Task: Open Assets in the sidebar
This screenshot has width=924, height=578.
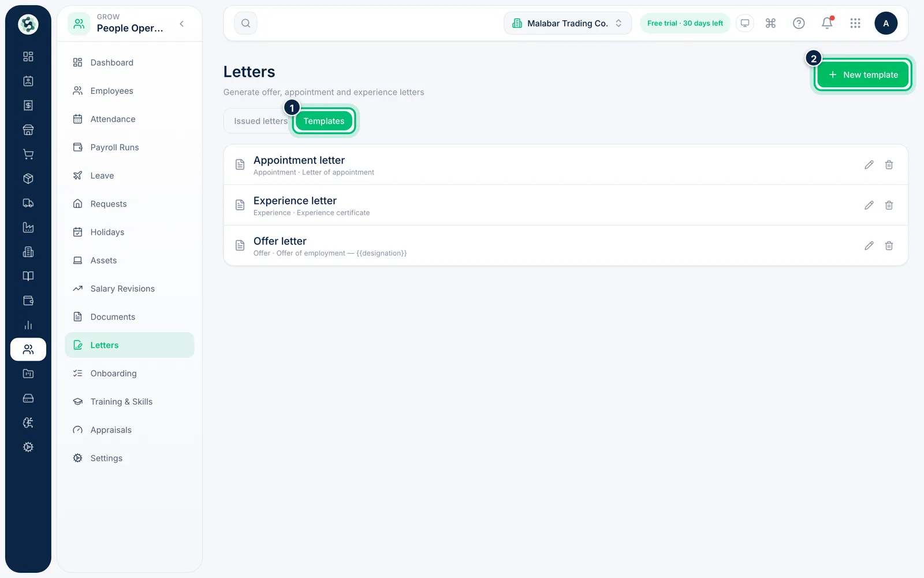Action: coord(129,261)
